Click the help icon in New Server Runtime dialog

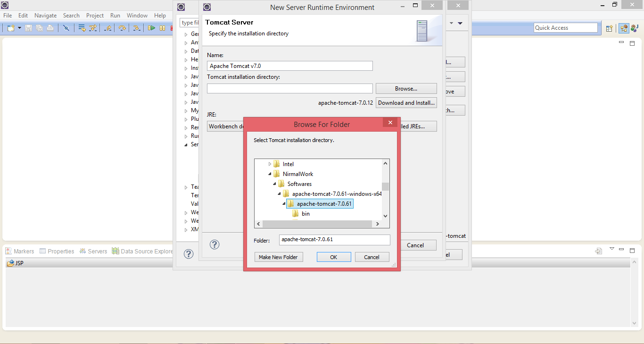click(x=215, y=244)
